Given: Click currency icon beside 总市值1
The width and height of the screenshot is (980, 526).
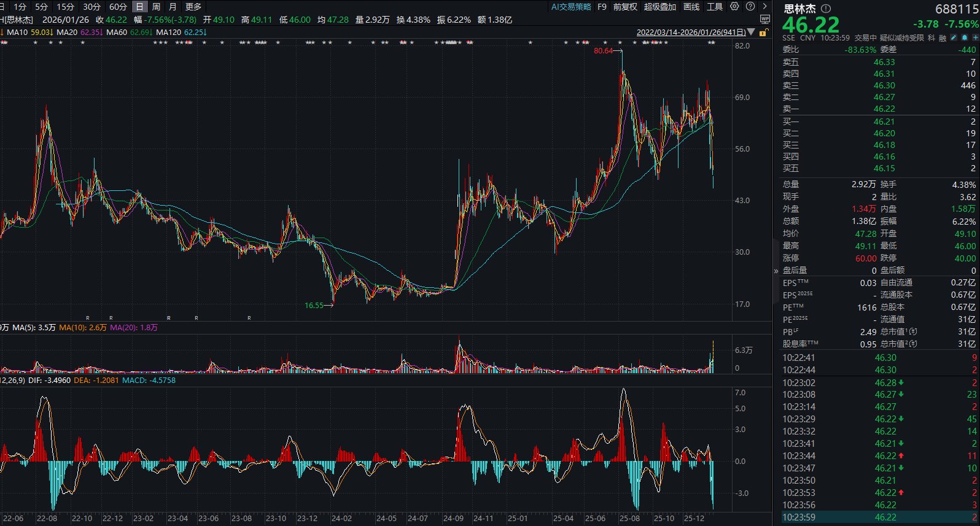Looking at the screenshot, I should (913, 331).
